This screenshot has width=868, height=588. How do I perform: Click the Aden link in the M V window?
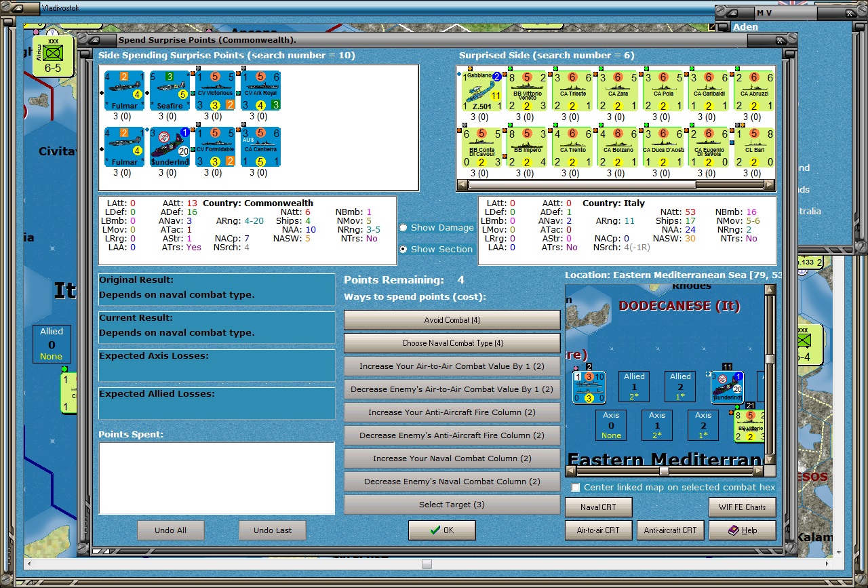(745, 27)
